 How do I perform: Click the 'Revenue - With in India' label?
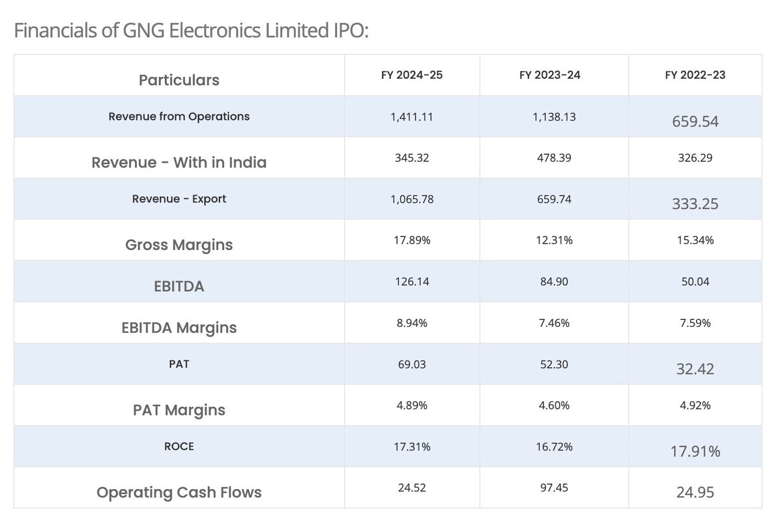[x=179, y=162]
